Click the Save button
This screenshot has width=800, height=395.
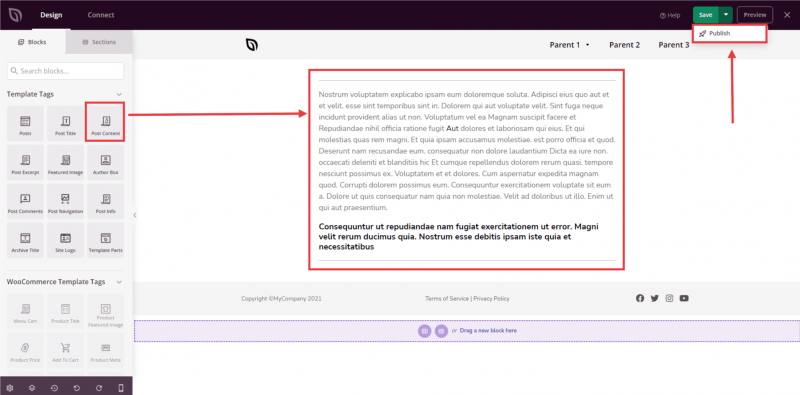point(706,15)
